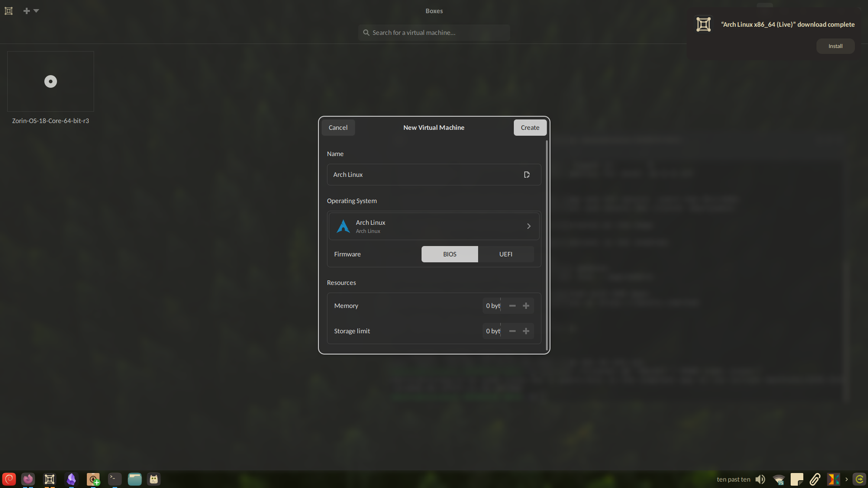Expand the Operating System chevron
Image resolution: width=868 pixels, height=488 pixels.
(x=529, y=226)
